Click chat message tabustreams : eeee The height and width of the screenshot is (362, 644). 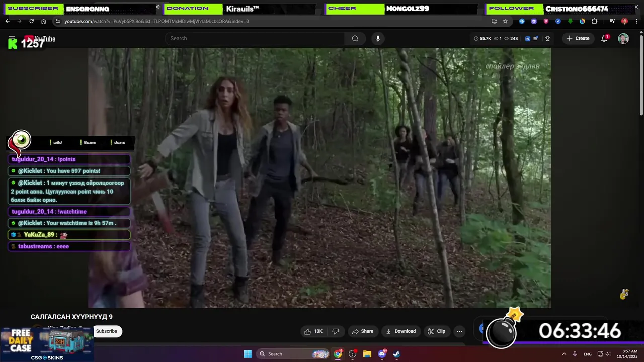[x=69, y=246]
